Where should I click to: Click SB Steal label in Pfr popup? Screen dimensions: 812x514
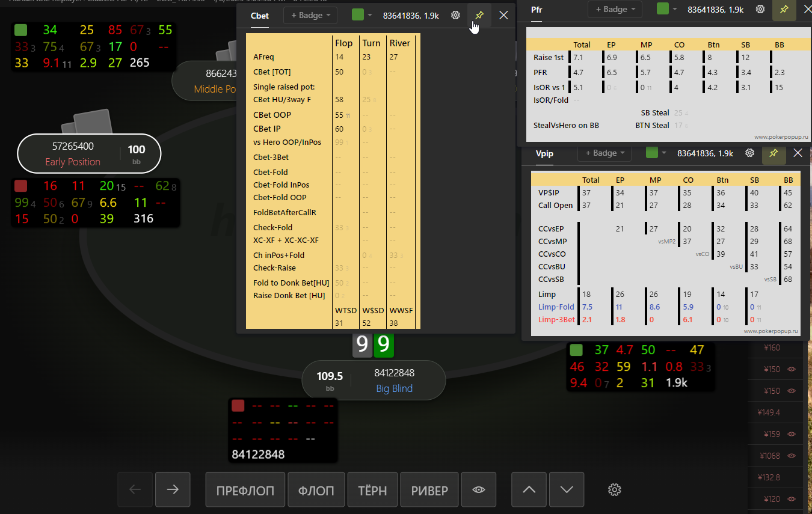655,112
